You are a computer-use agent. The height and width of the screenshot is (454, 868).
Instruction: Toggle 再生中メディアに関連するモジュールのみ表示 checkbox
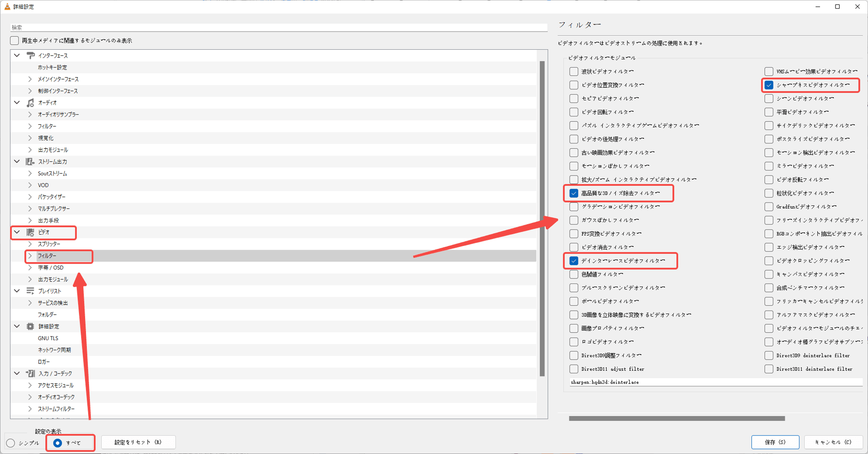15,41
